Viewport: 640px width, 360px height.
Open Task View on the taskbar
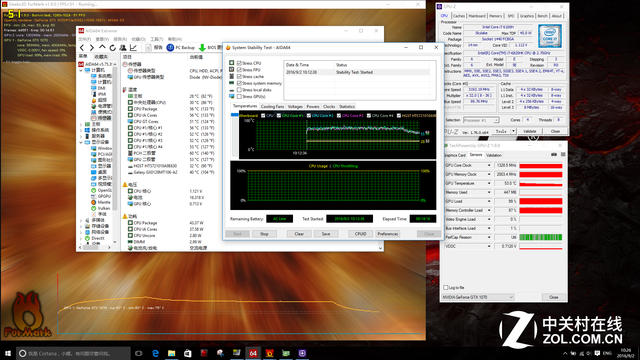click(138, 353)
